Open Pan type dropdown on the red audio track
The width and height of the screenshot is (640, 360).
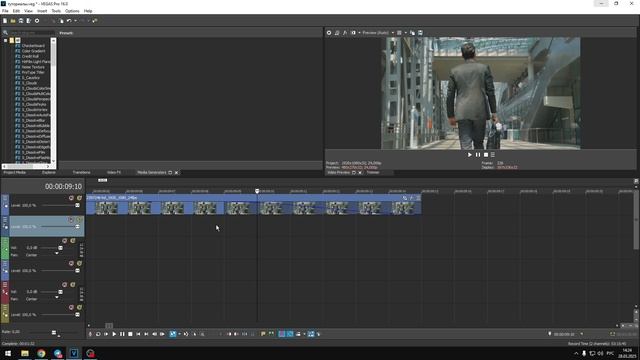point(57,298)
